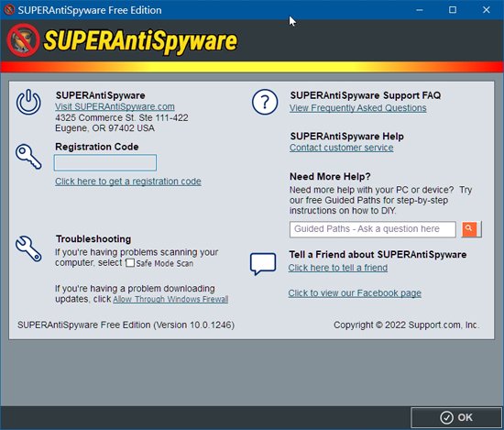Click the power icon beside SUPERAntiSpyware address

pos(28,103)
